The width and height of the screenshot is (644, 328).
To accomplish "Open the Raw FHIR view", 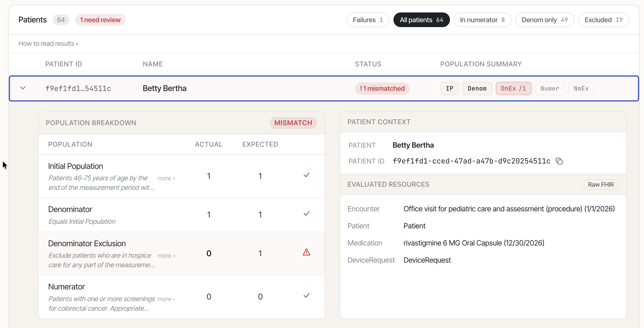I will click(x=601, y=184).
